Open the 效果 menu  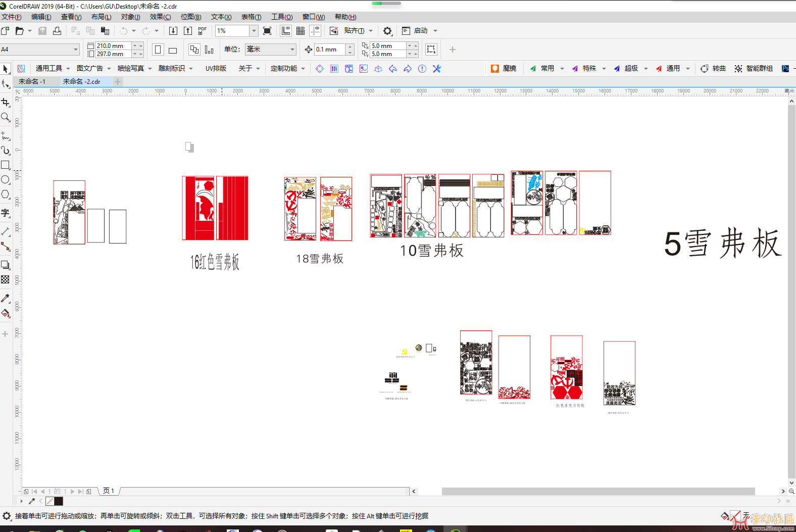pyautogui.click(x=160, y=17)
